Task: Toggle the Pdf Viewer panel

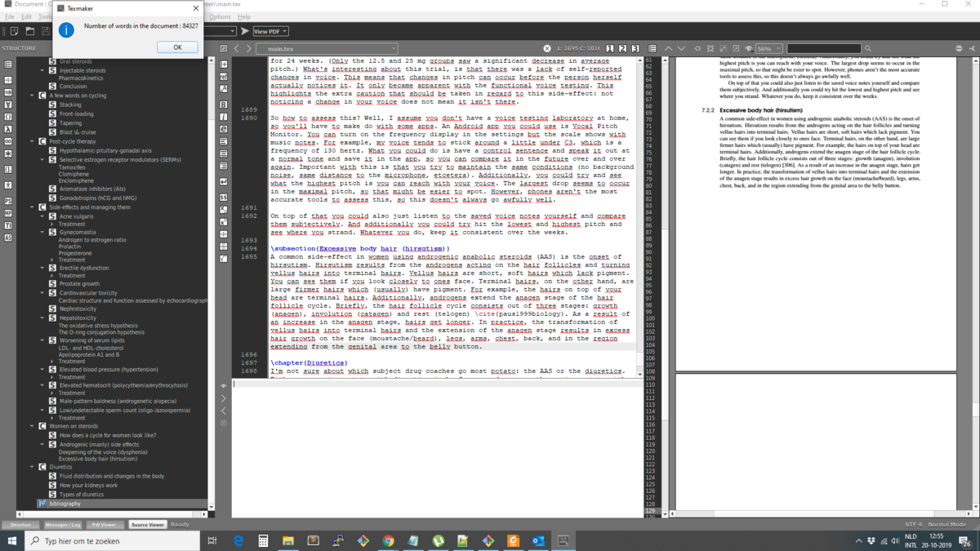Action: 105,525
